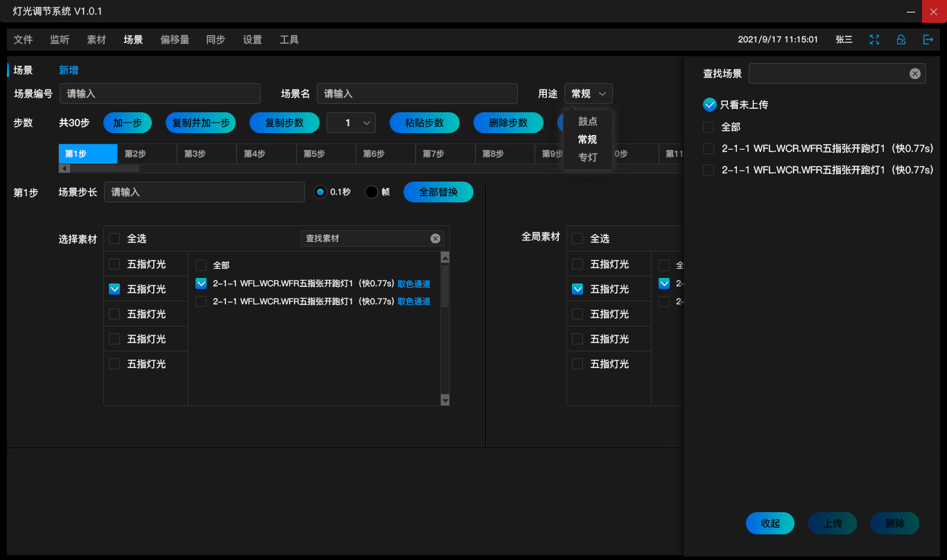Open the 用途 dropdown showing 常规
The width and height of the screenshot is (947, 560).
589,94
